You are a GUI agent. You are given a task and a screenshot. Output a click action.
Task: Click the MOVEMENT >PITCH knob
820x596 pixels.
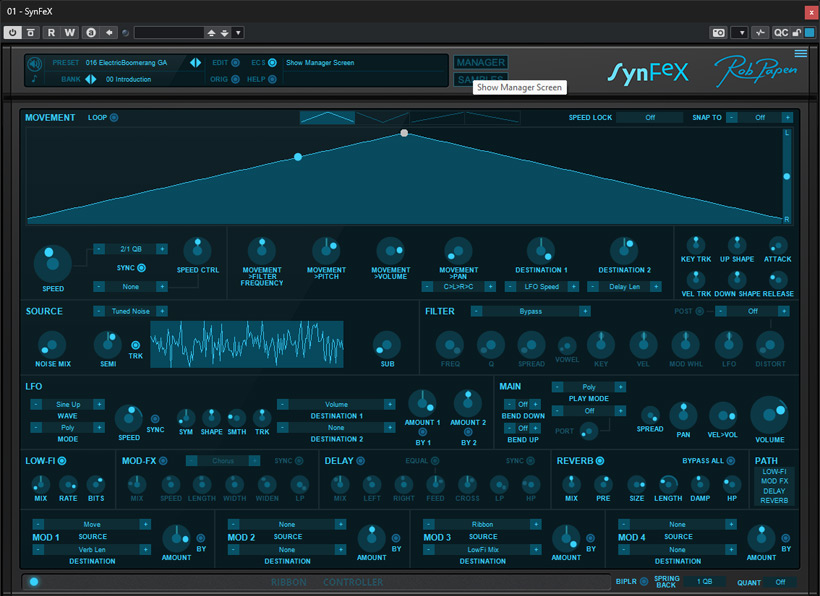326,250
